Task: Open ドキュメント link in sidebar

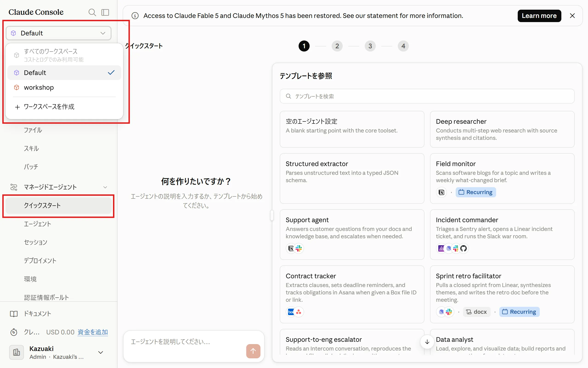Action: pos(37,314)
